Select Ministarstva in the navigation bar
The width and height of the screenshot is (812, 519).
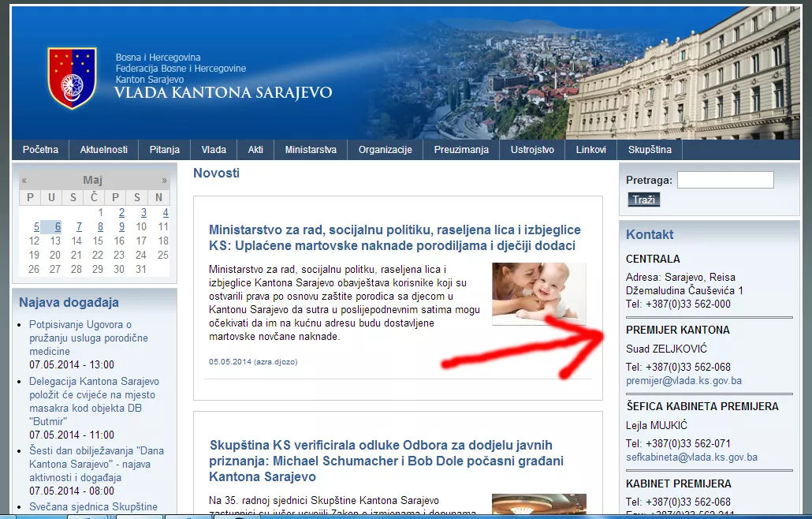pyautogui.click(x=311, y=150)
